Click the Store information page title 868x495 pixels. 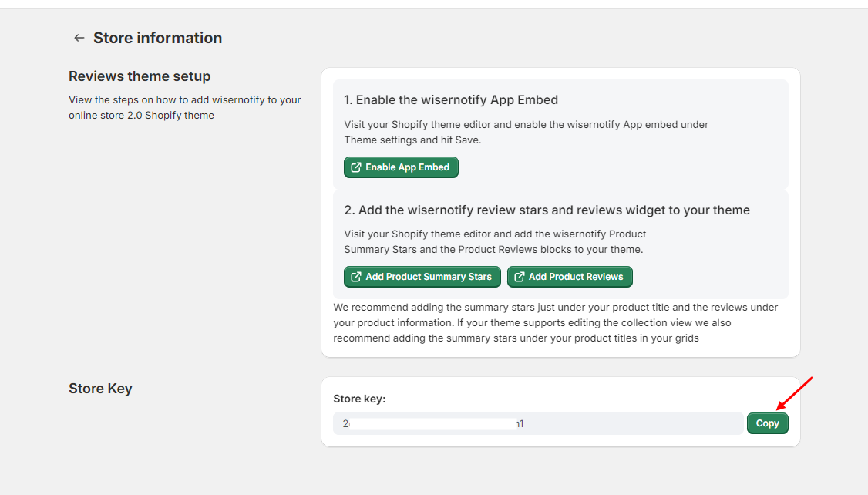157,38
